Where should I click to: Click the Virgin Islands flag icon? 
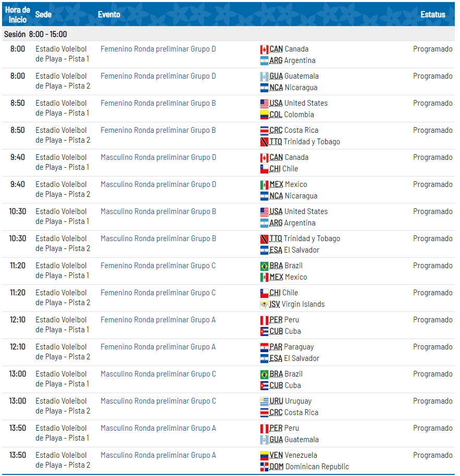[264, 304]
